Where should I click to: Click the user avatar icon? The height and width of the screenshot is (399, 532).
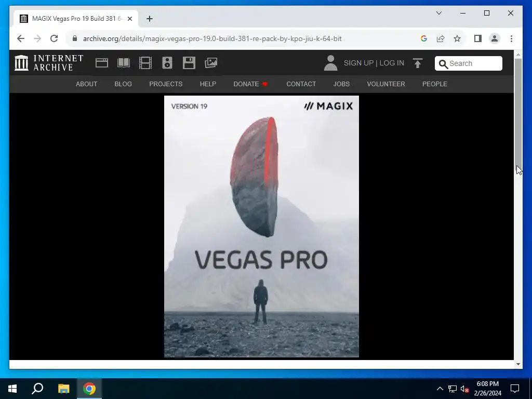pos(330,63)
